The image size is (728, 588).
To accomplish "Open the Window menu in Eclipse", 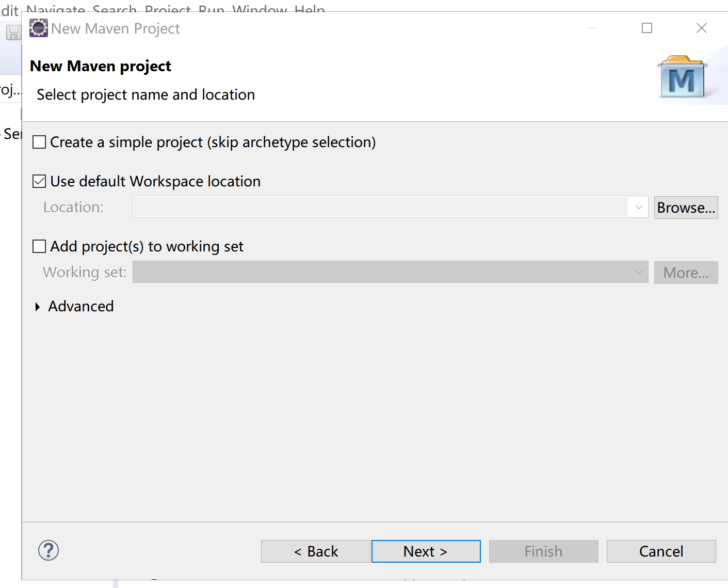I will 260,9.
